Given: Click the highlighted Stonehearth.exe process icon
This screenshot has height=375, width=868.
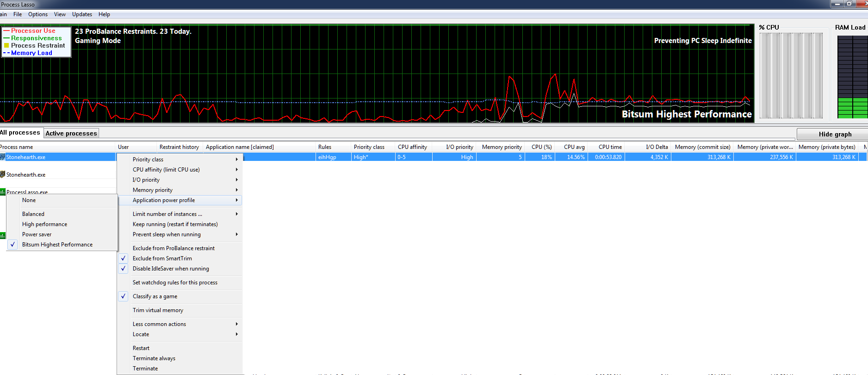Looking at the screenshot, I should pyautogui.click(x=2, y=157).
